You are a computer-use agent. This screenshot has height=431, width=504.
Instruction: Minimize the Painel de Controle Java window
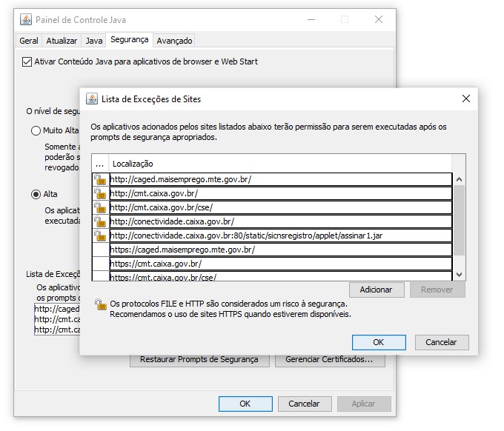(311, 19)
